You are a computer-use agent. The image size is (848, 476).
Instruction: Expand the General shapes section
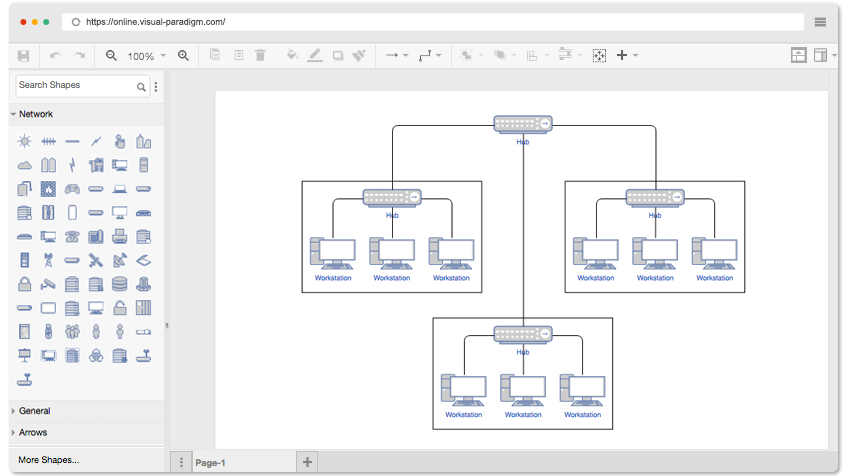[x=87, y=411]
